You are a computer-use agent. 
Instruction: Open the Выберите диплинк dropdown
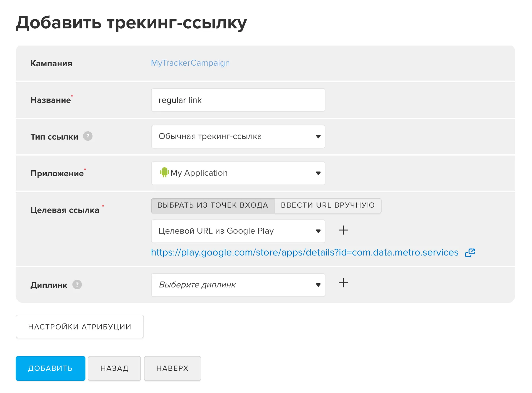tap(238, 285)
